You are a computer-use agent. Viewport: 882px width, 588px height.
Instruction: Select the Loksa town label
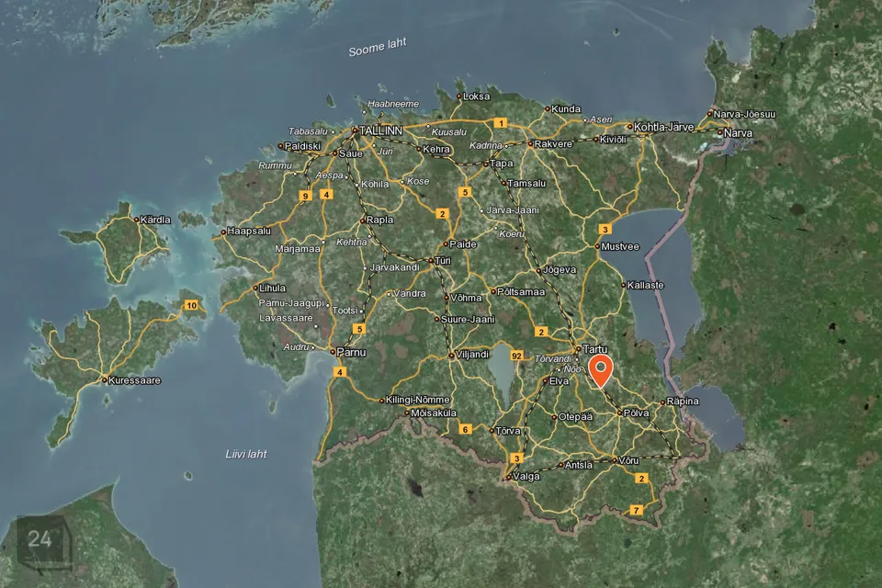[x=477, y=96]
